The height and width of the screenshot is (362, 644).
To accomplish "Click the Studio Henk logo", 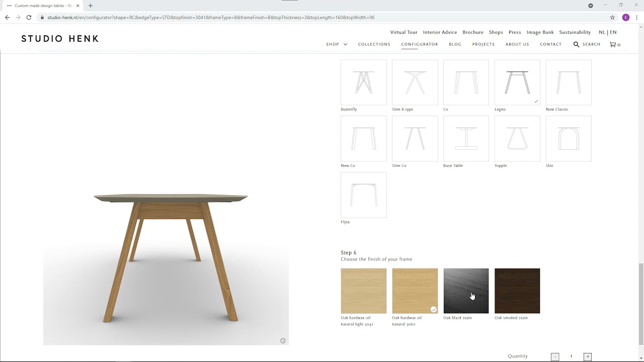I will coord(60,39).
